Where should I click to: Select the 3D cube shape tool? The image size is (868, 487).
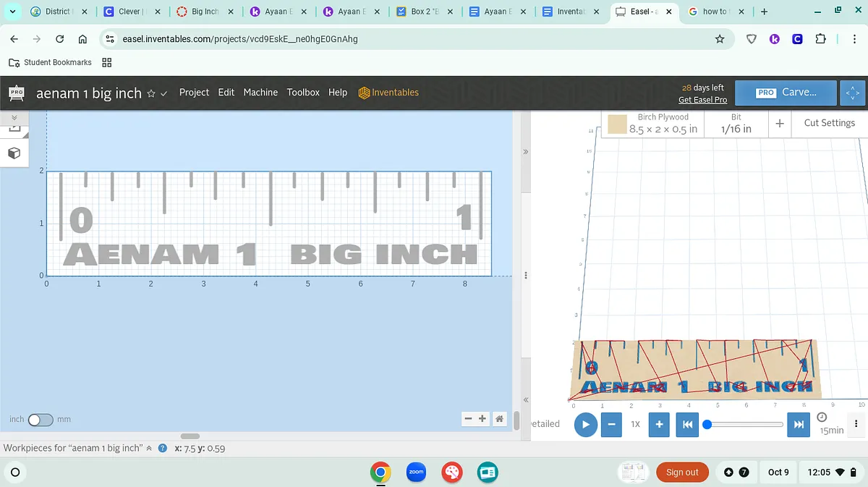pos(14,153)
